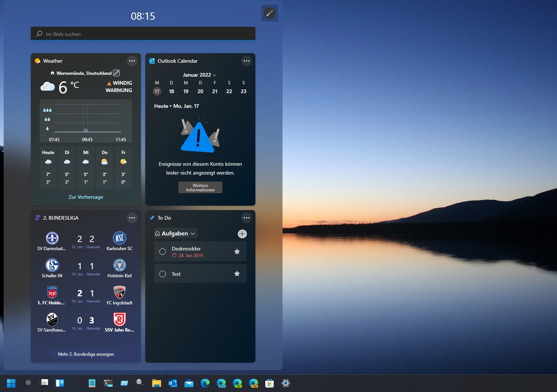The width and height of the screenshot is (557, 392).
Task: Launch Microsoft Edge stable from taskbar
Action: tap(205, 383)
